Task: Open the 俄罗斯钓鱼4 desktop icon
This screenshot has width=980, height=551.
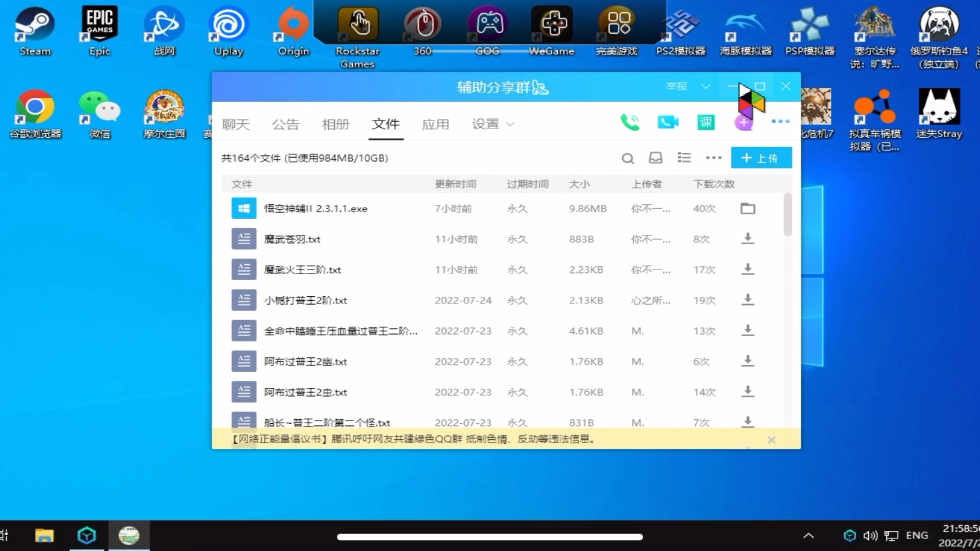Action: [939, 37]
